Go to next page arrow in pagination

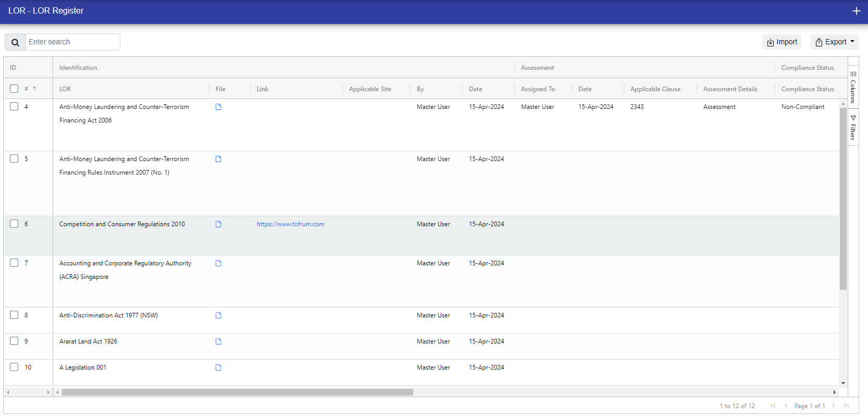pyautogui.click(x=834, y=406)
